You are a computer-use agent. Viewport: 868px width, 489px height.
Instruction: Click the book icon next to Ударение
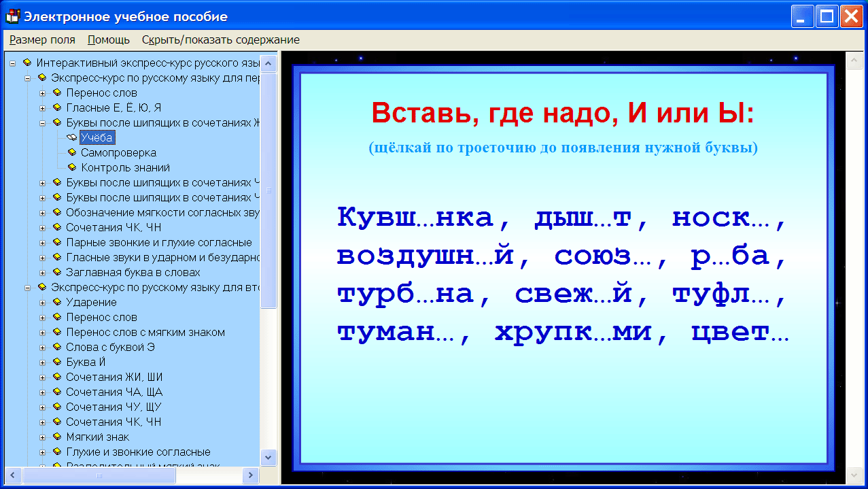pyautogui.click(x=58, y=302)
